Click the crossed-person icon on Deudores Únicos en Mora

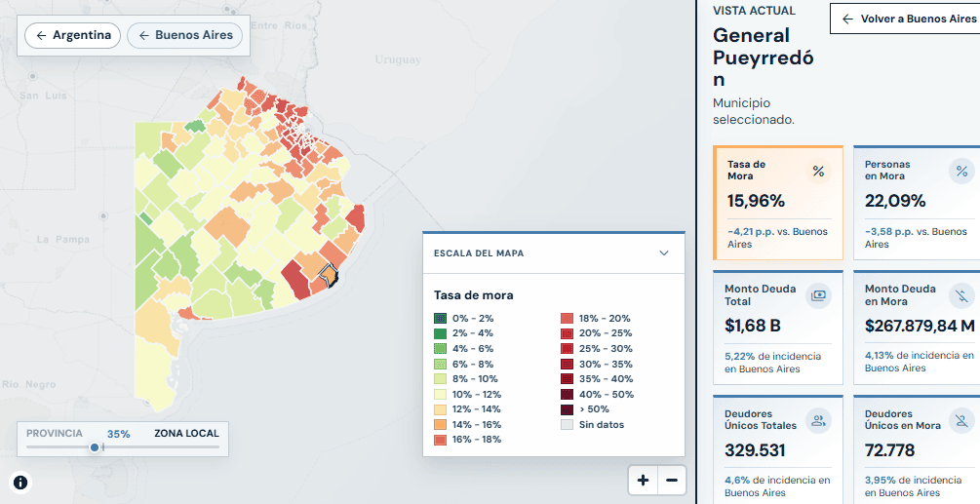coord(961,421)
